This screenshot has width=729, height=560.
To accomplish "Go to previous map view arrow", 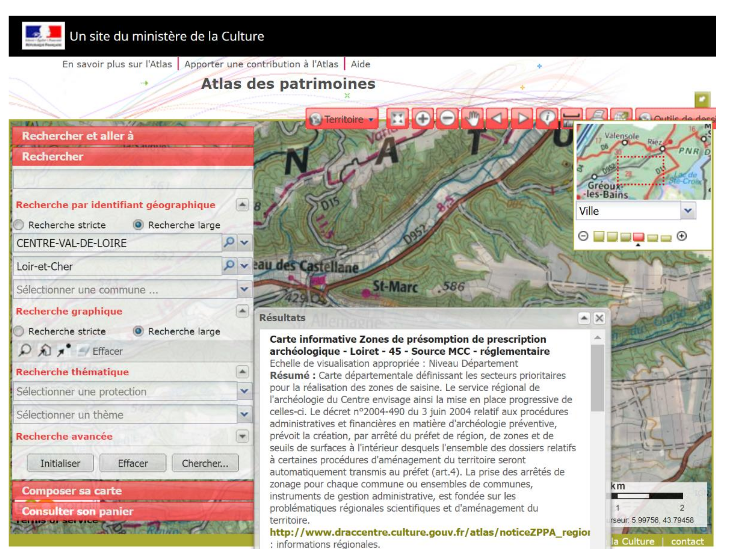I will [x=497, y=119].
